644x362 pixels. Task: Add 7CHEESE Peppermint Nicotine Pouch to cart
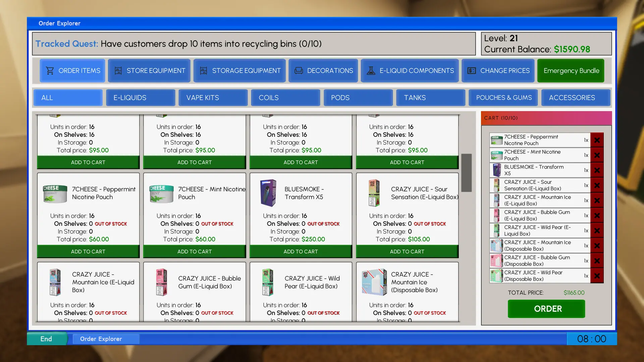[88, 251]
